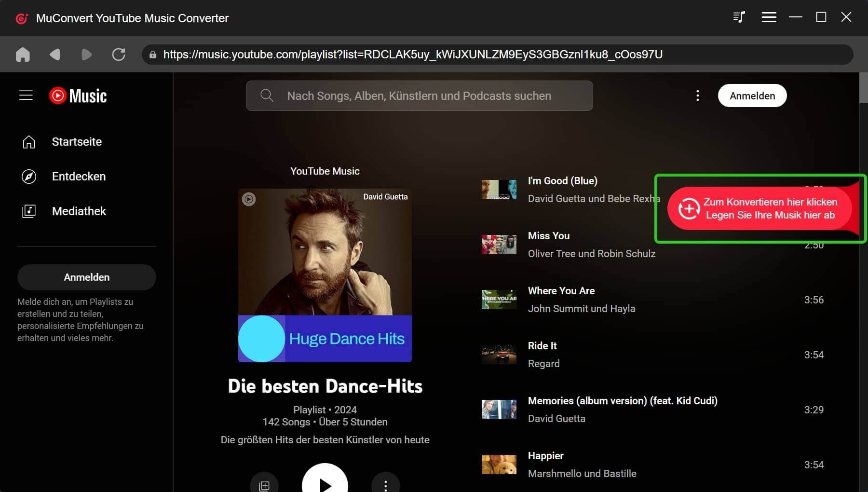
Task: Click the sidebar Anmelden button
Action: coord(87,277)
